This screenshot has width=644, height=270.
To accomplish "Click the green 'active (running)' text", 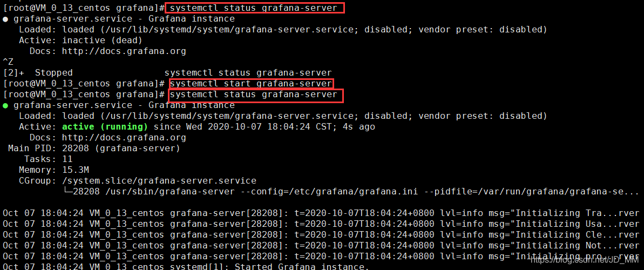I will click(x=105, y=127).
